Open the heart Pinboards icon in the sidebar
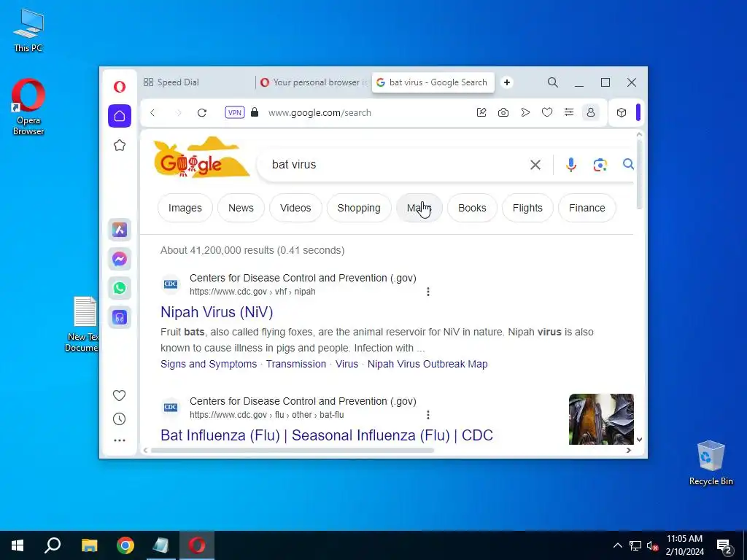Viewport: 747px width, 560px height. tap(120, 395)
